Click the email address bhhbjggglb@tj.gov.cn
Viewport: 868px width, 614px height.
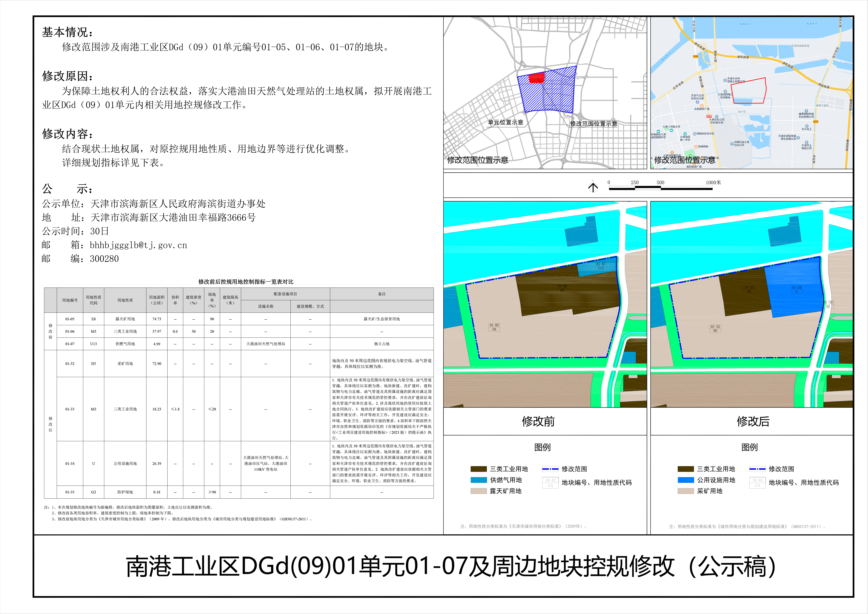(x=138, y=245)
